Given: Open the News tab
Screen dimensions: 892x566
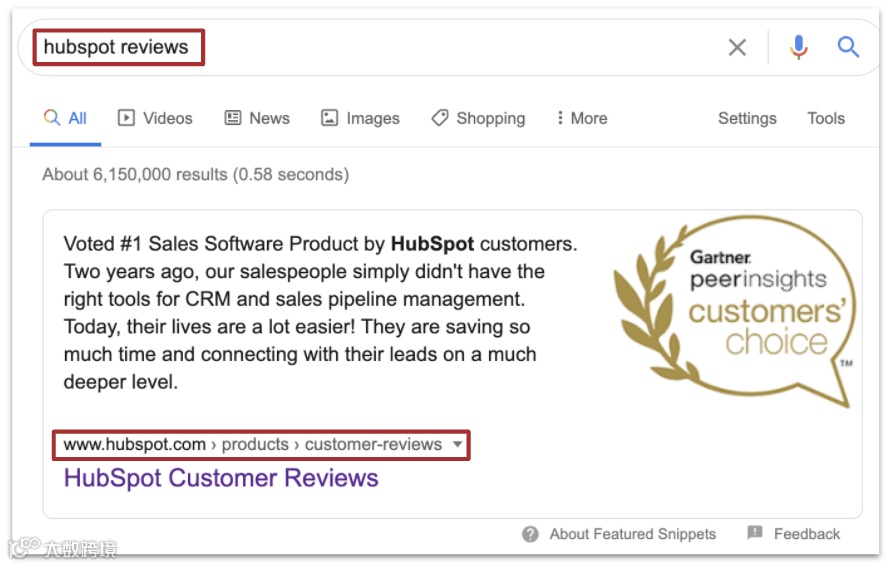Looking at the screenshot, I should (x=257, y=118).
